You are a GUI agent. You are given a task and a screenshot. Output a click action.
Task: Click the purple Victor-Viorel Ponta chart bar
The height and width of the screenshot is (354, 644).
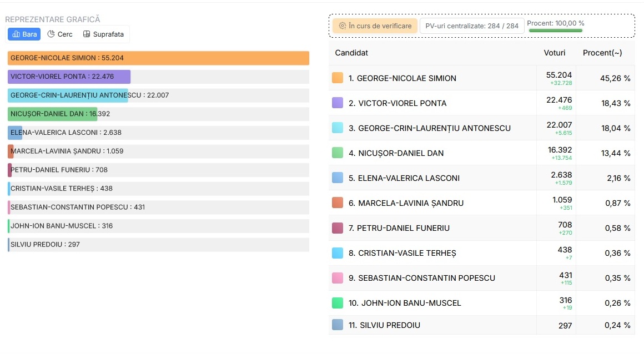click(69, 77)
